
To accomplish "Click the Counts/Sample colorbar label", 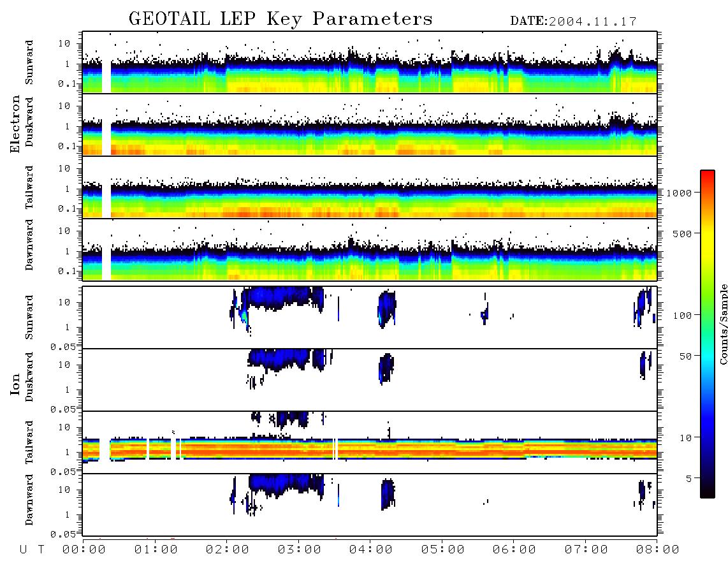I will (x=723, y=324).
